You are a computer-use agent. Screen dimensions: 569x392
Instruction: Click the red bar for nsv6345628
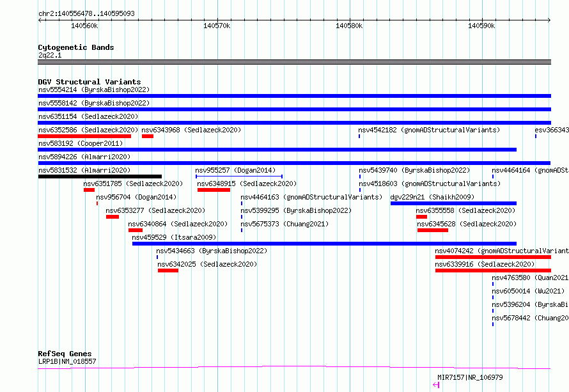click(433, 230)
